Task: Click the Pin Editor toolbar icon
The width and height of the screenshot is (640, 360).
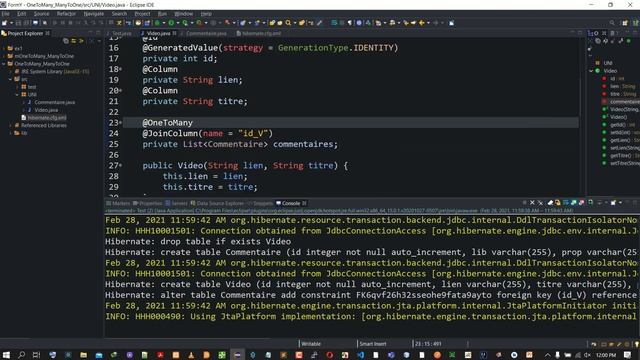Action: point(451,23)
